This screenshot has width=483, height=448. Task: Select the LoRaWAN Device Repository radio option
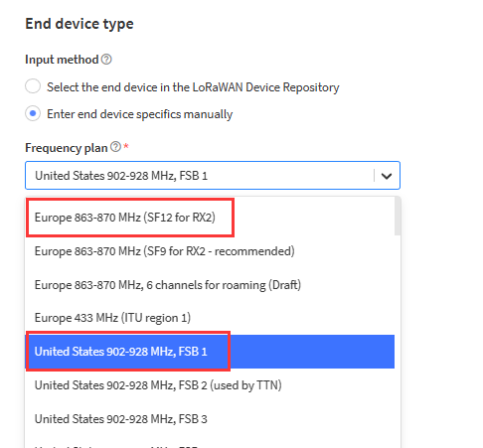coord(33,86)
